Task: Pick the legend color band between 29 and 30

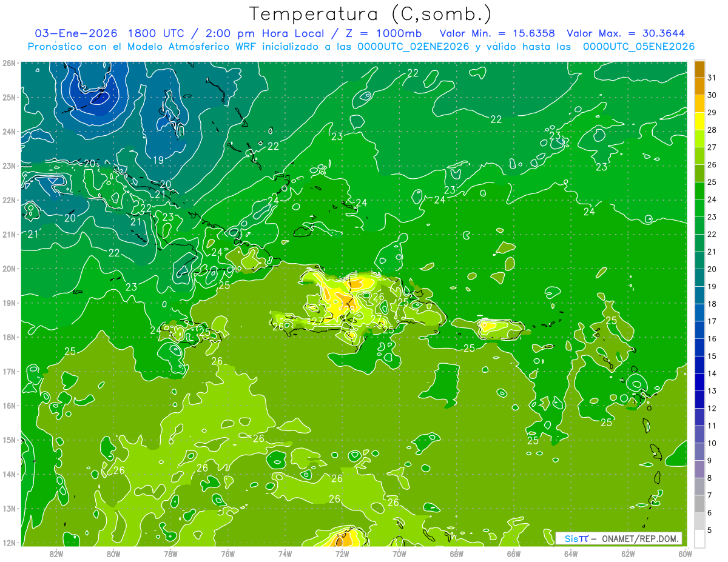Action: 699,104
